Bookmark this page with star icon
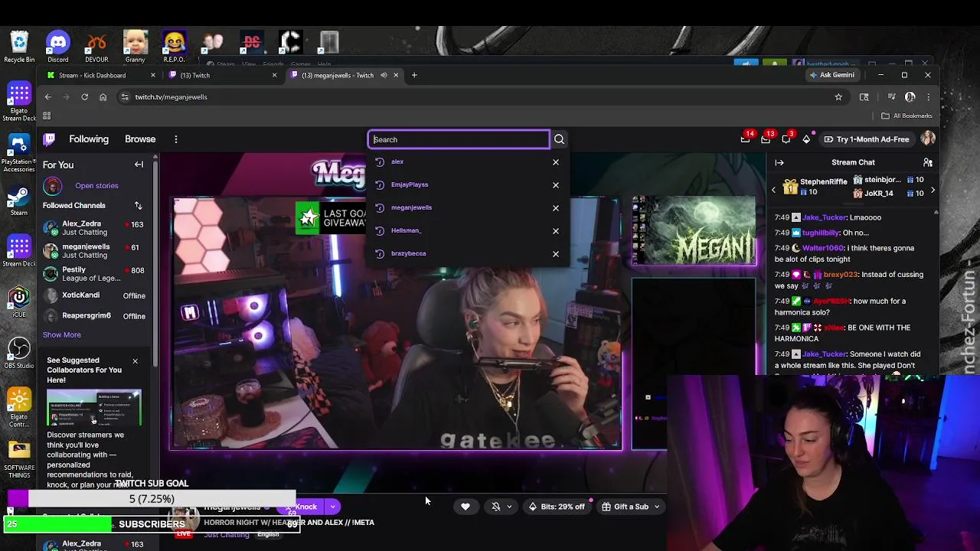Image resolution: width=980 pixels, height=551 pixels. click(838, 97)
